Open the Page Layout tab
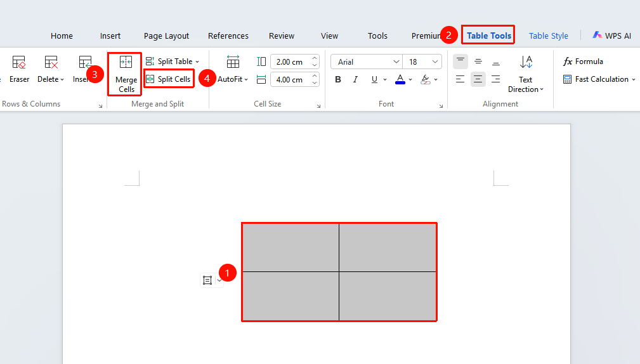 pos(167,36)
